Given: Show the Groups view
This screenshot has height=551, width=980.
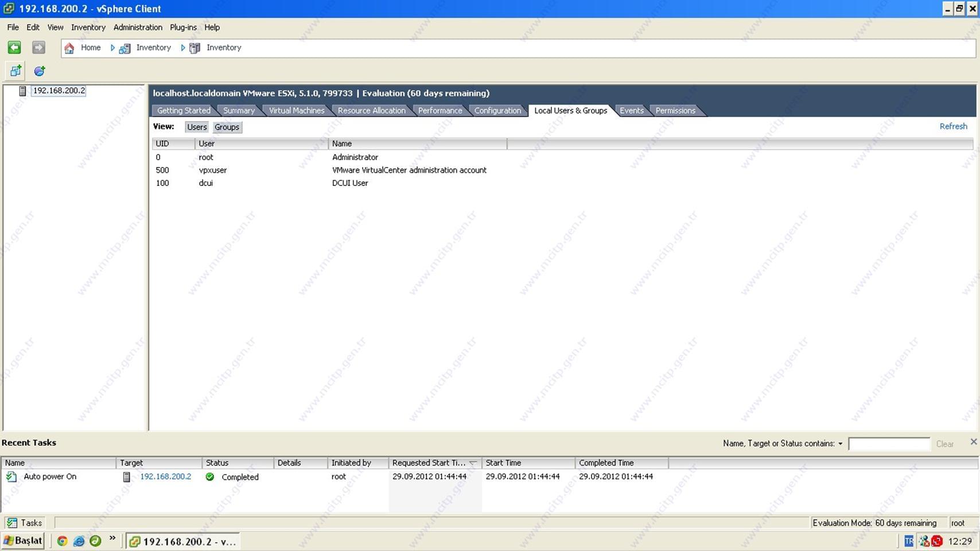Looking at the screenshot, I should 227,127.
